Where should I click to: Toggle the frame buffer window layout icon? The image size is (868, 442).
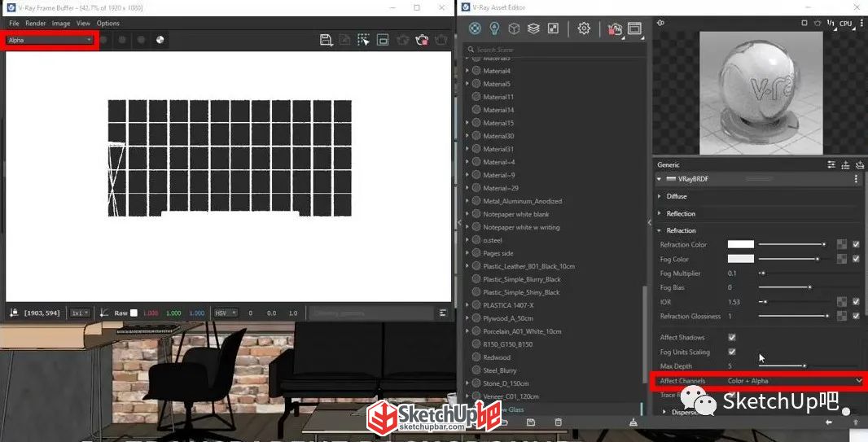tap(383, 40)
